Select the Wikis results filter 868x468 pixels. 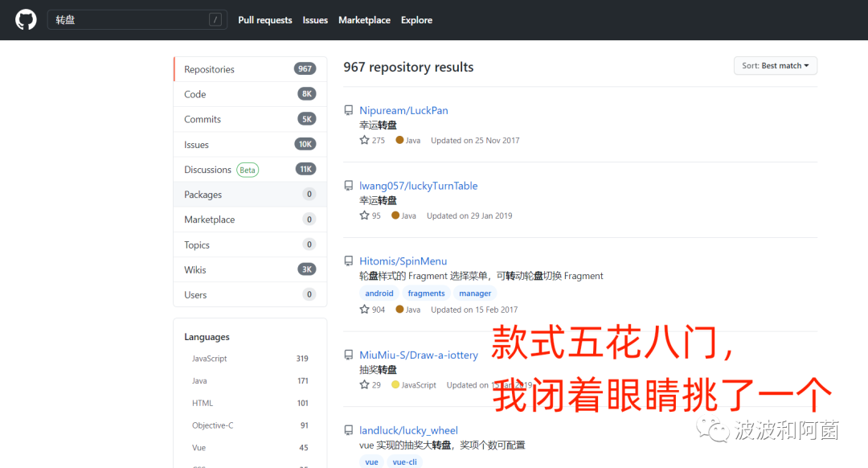(250, 269)
